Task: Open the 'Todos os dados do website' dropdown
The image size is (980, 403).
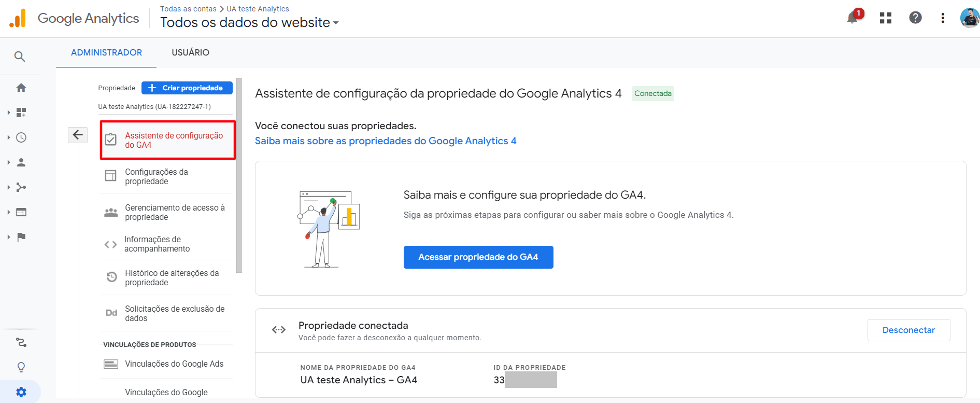Action: point(249,22)
